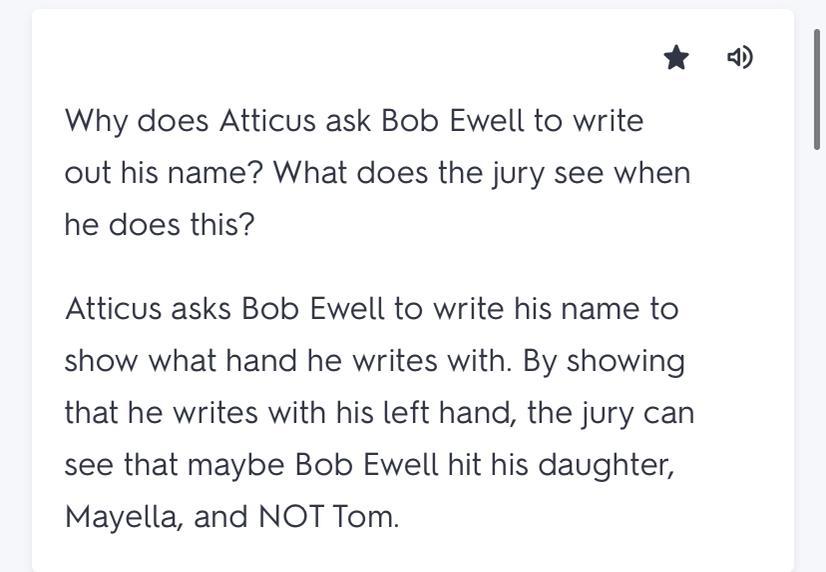The image size is (826, 572).
Task: Click the vertical scrollbar thumb on the right
Action: [817, 90]
